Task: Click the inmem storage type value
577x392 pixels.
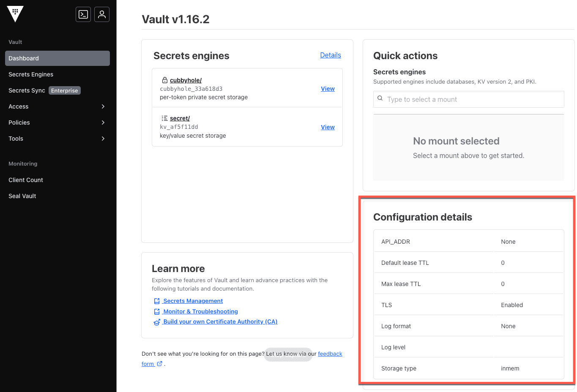Action: 510,368
